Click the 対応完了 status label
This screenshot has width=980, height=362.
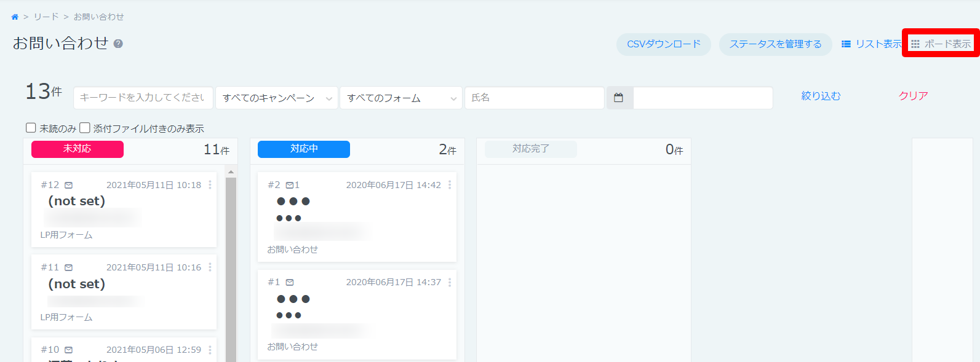coord(531,149)
